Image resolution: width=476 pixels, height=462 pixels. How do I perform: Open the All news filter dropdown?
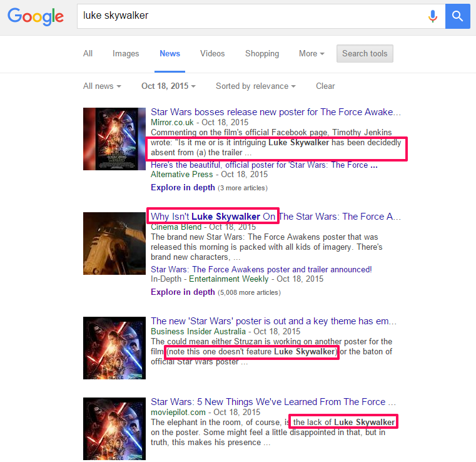point(102,86)
